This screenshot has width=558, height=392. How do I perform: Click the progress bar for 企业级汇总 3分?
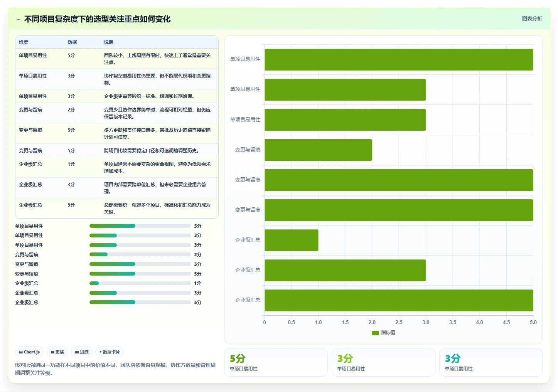tap(140, 293)
